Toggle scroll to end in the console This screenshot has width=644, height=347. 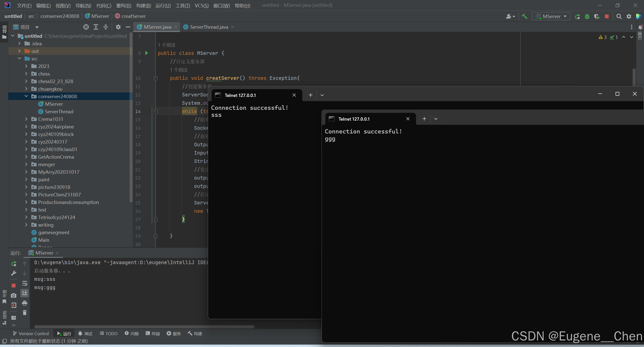click(x=25, y=293)
